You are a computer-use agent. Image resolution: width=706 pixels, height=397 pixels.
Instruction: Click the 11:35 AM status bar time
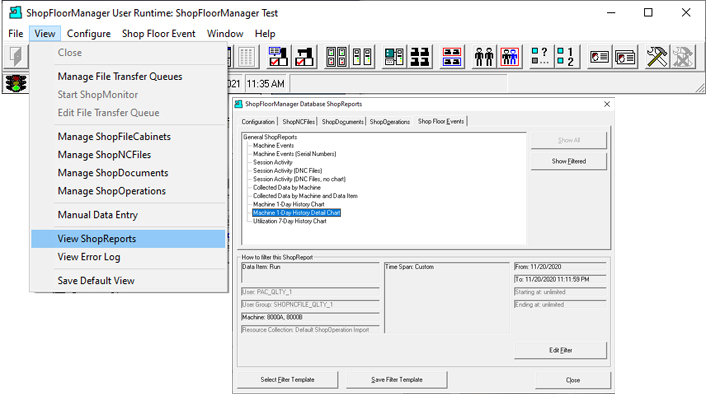266,84
